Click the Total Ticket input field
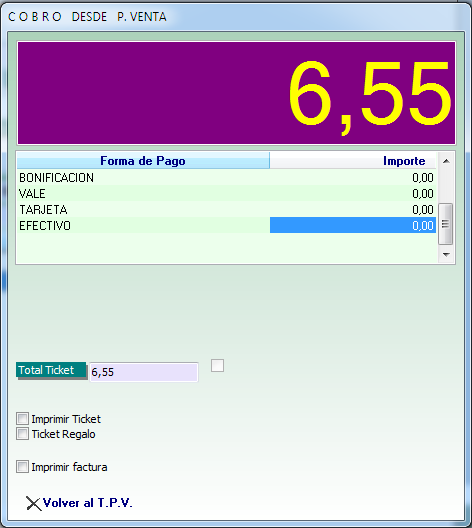Image resolution: width=472 pixels, height=528 pixels. [x=144, y=372]
